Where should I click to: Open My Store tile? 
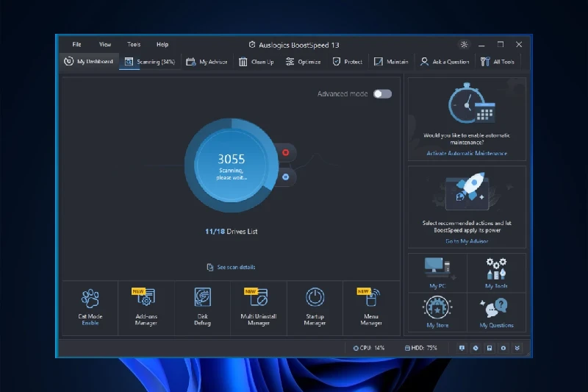click(437, 312)
